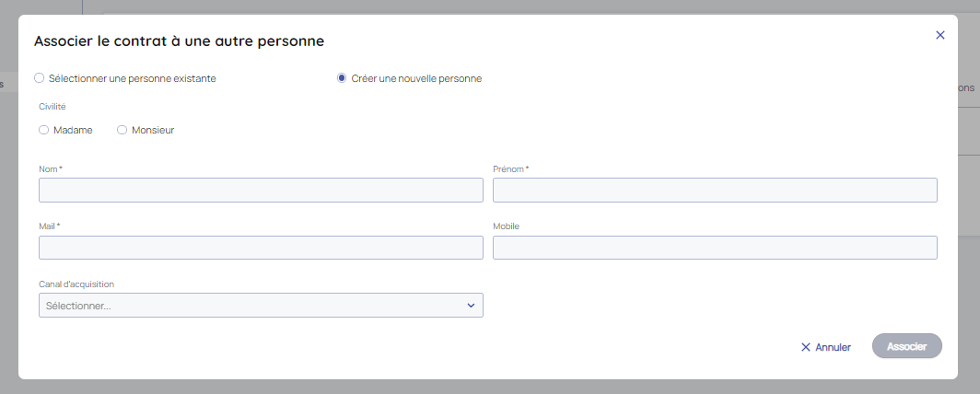This screenshot has width=980, height=394.
Task: Click into the Mobile text field
Action: (x=715, y=248)
